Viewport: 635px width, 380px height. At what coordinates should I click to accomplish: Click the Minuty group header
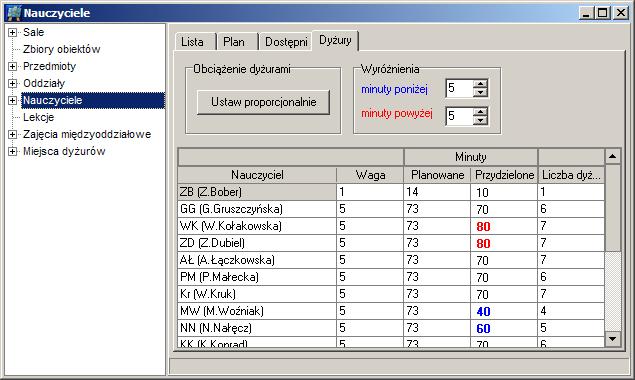pos(471,157)
